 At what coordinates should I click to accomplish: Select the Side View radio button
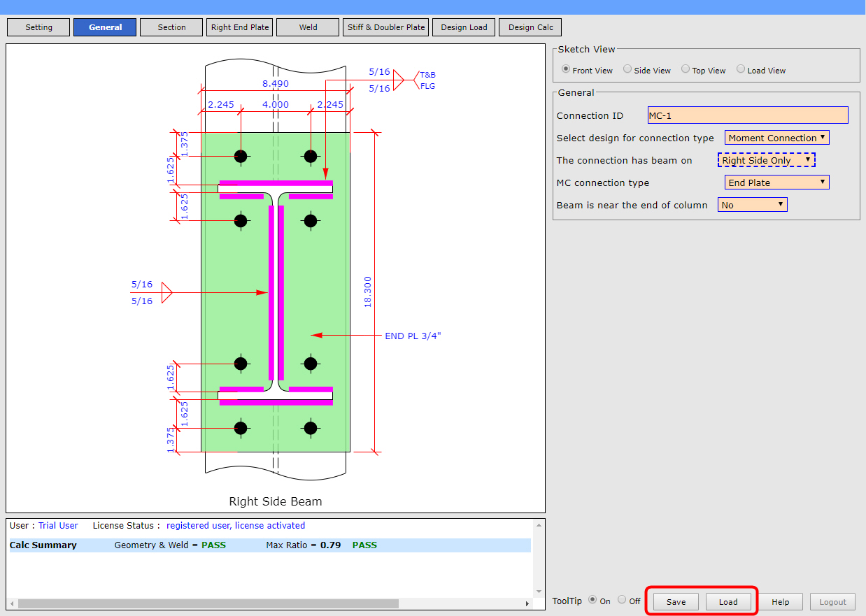[627, 69]
